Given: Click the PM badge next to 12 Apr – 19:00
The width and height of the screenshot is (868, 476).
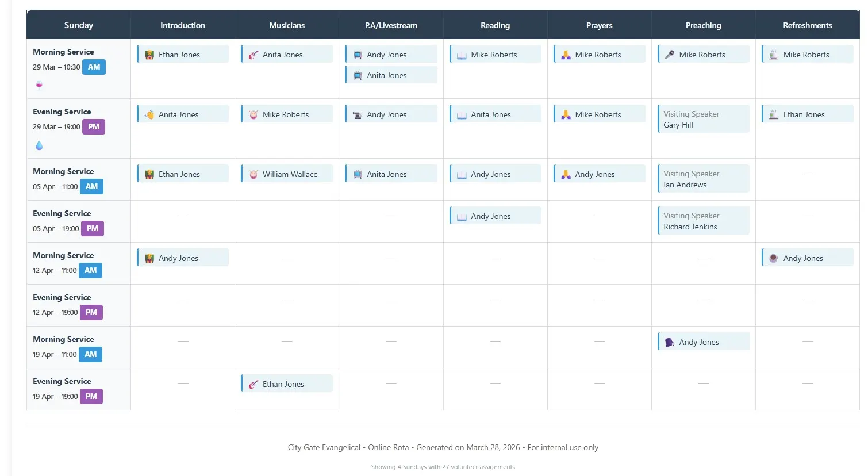Looking at the screenshot, I should (x=91, y=313).
